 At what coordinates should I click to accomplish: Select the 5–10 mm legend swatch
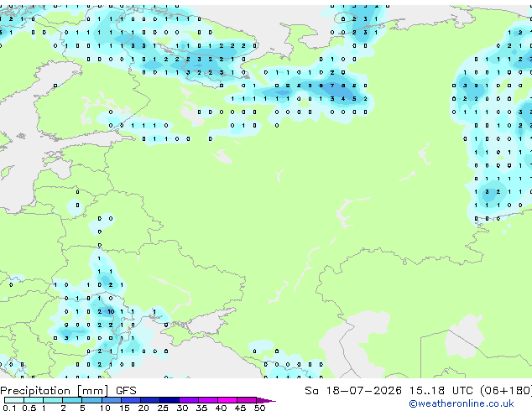91,400
